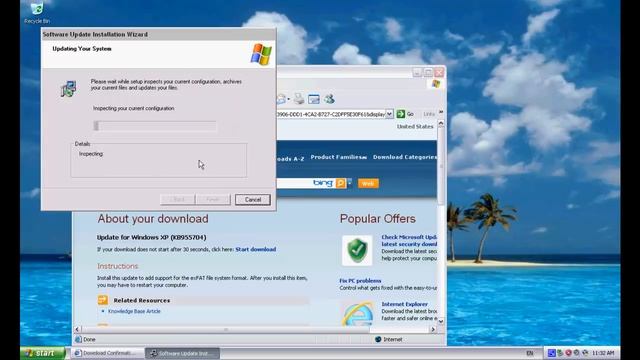The height and width of the screenshot is (360, 640).
Task: Open the Bing search options dropdown arrow
Action: [349, 182]
